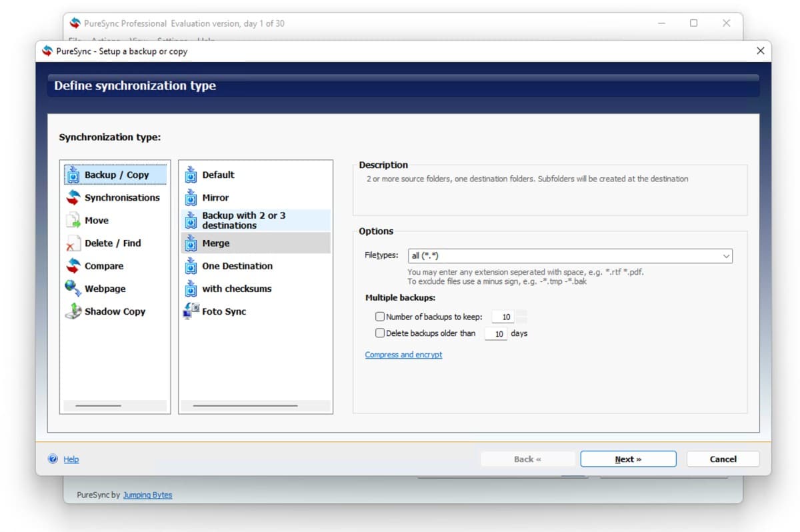
Task: Click the backups-to-keep spinner arrows
Action: [x=521, y=317]
